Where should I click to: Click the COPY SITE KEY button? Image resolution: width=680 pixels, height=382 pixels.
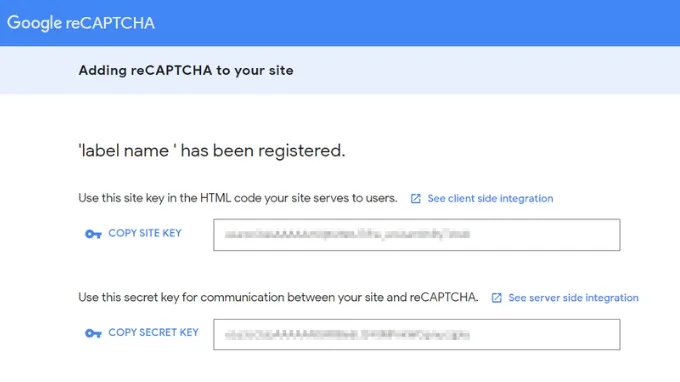coord(133,233)
